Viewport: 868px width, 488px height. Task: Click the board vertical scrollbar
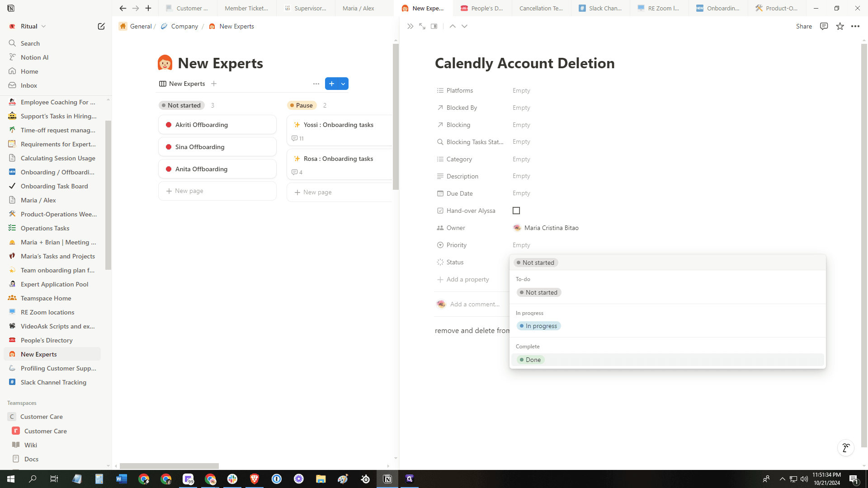pos(396,117)
